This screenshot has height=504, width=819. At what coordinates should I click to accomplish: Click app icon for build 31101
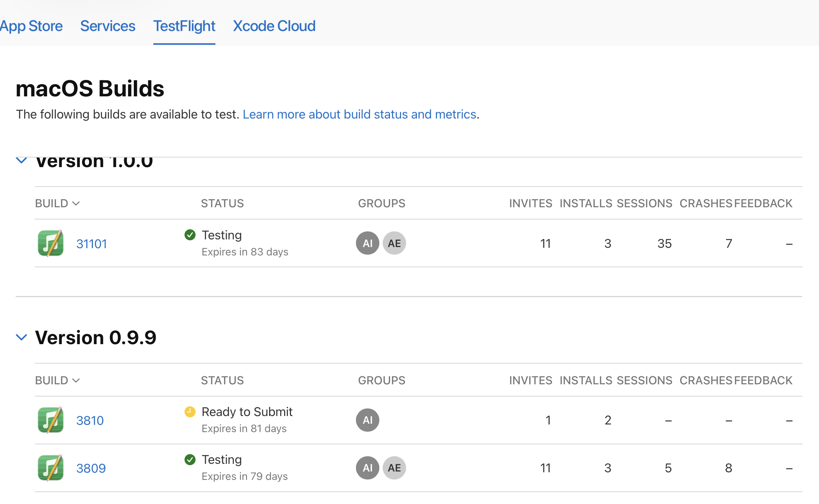(50, 243)
